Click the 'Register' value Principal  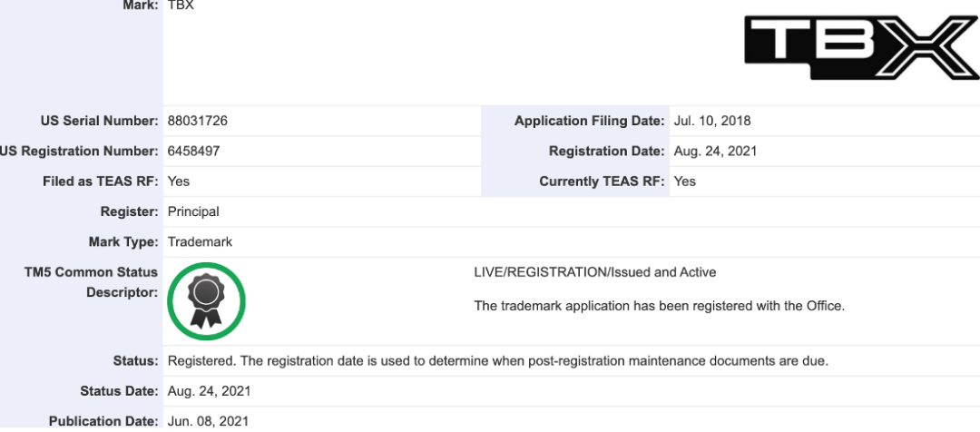tap(193, 211)
